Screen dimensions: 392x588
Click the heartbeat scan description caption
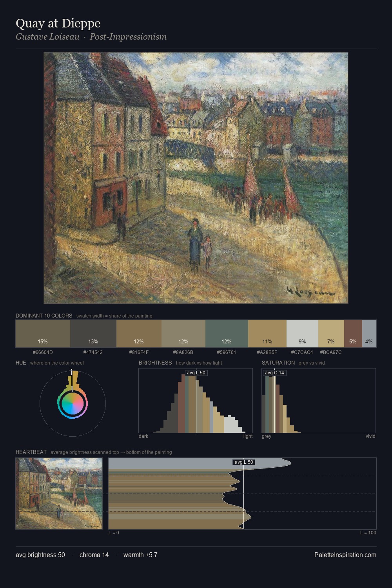111,452
